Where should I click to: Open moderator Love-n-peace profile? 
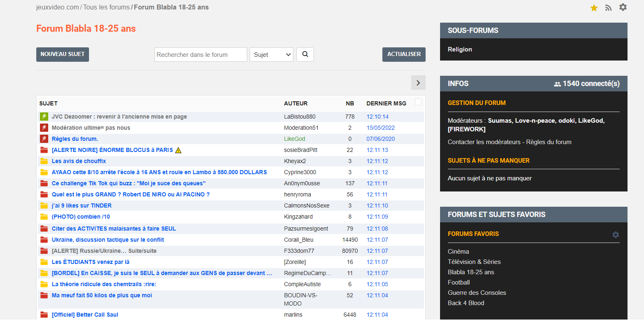[x=535, y=121]
